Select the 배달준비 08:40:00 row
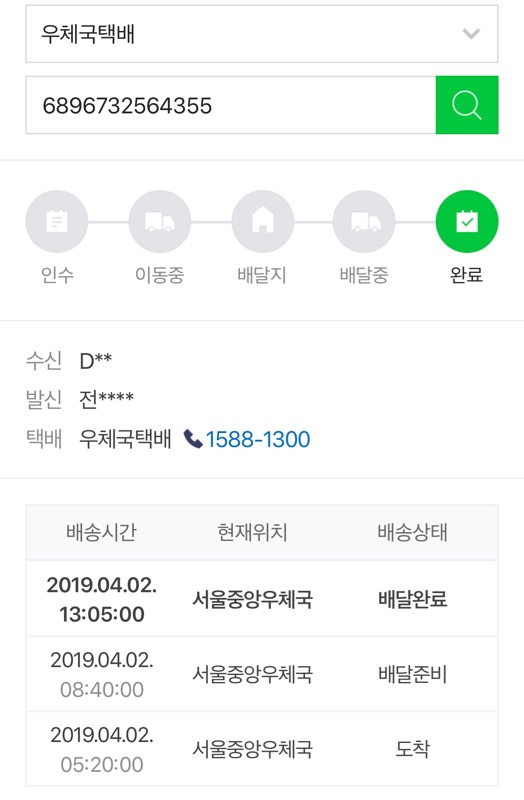Screen dimensions: 524x800 tap(262, 674)
